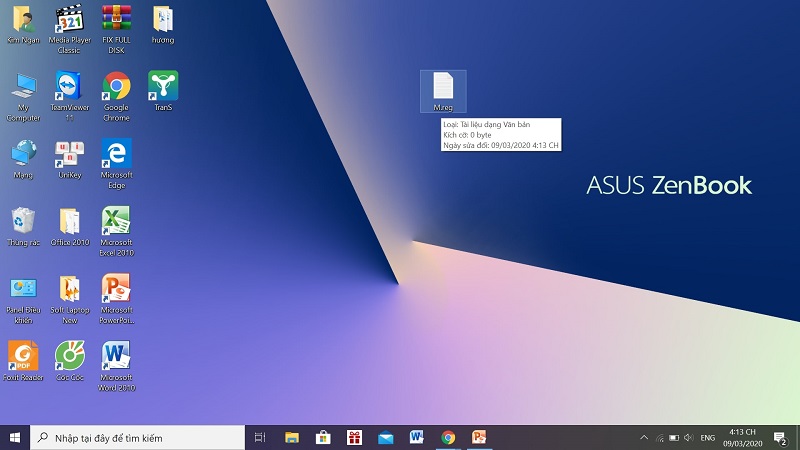Select the Mạng network icon
This screenshot has height=450, width=800.
[x=23, y=159]
